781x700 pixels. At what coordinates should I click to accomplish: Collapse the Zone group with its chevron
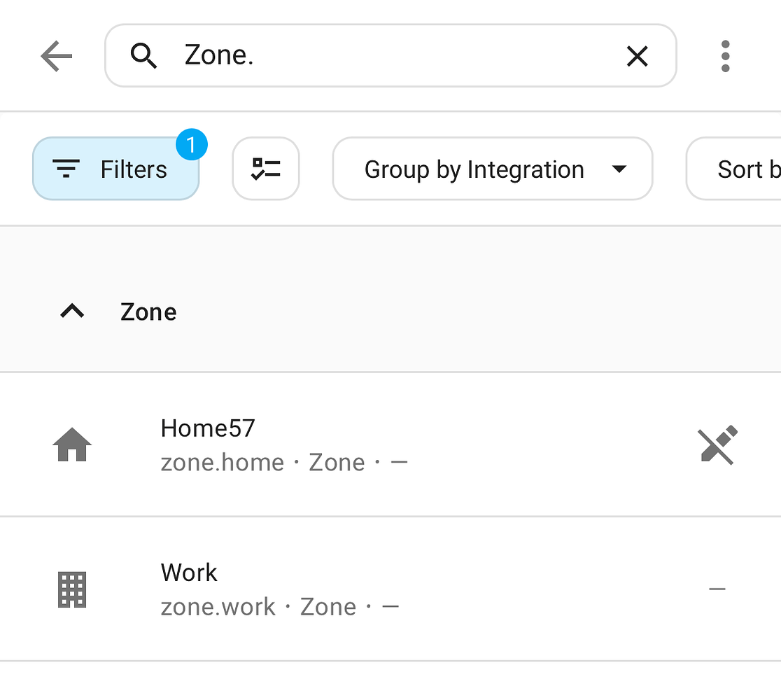tap(71, 311)
